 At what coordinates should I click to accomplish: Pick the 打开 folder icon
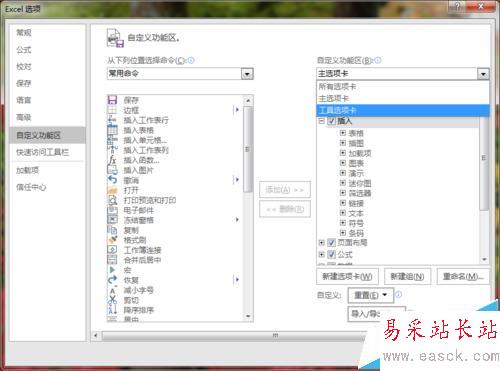click(112, 190)
